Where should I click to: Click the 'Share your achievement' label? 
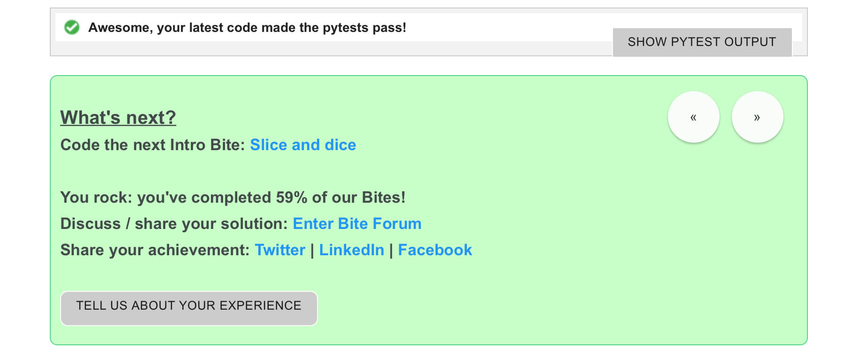pyautogui.click(x=155, y=250)
